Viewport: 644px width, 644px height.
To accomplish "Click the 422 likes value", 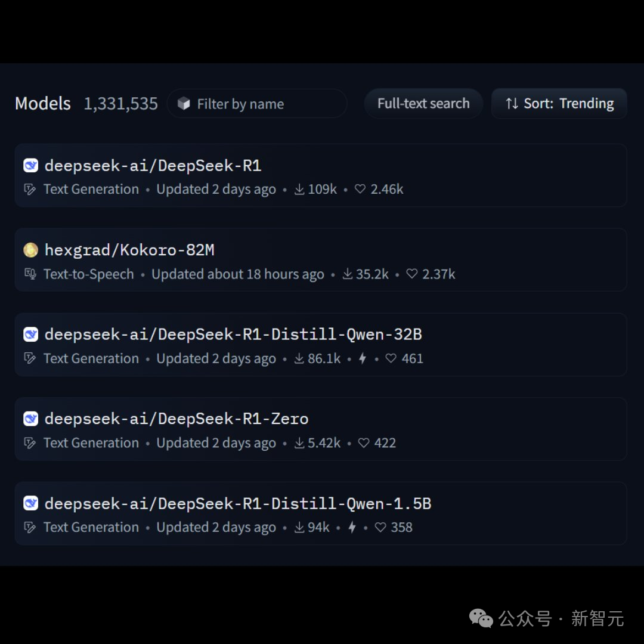I will 385,442.
